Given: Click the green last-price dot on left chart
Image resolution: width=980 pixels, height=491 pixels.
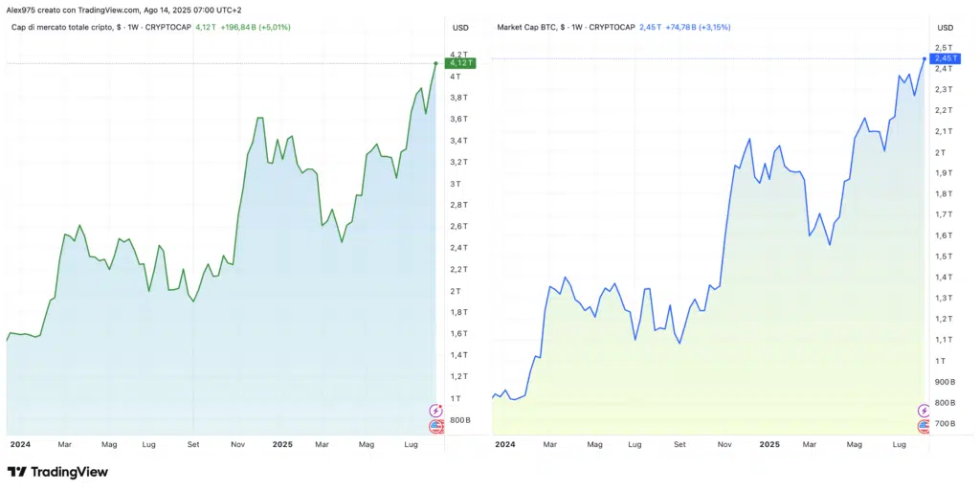Looking at the screenshot, I should click(436, 63).
